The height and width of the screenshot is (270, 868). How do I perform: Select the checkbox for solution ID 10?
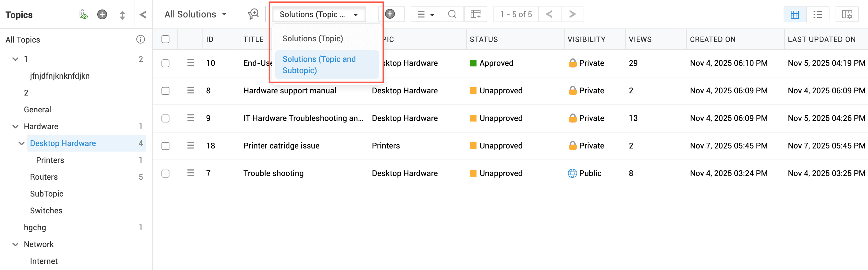[x=165, y=63]
